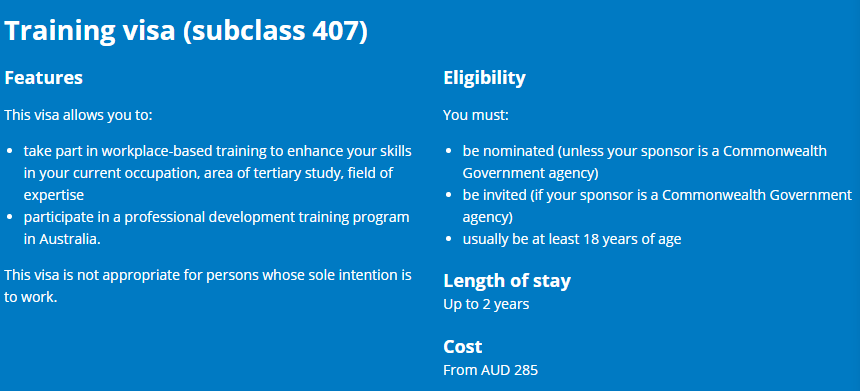860x391 pixels.
Task: Click the 'You must:' text
Action: tap(476, 116)
